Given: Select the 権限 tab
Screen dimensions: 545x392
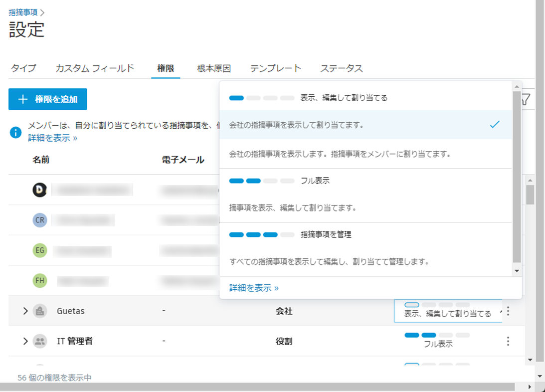Looking at the screenshot, I should pos(166,68).
